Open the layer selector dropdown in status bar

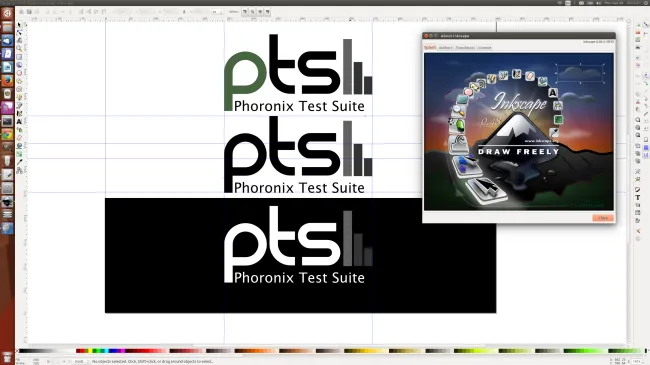tap(80, 362)
